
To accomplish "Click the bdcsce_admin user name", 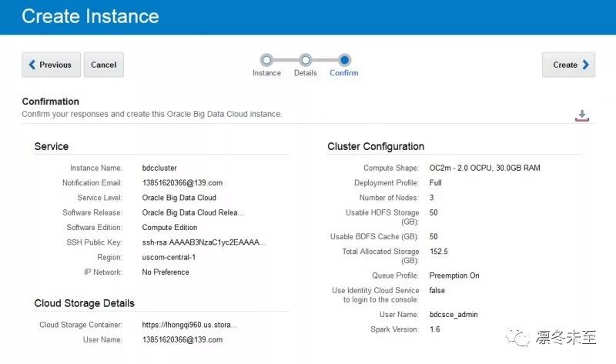I will click(454, 315).
